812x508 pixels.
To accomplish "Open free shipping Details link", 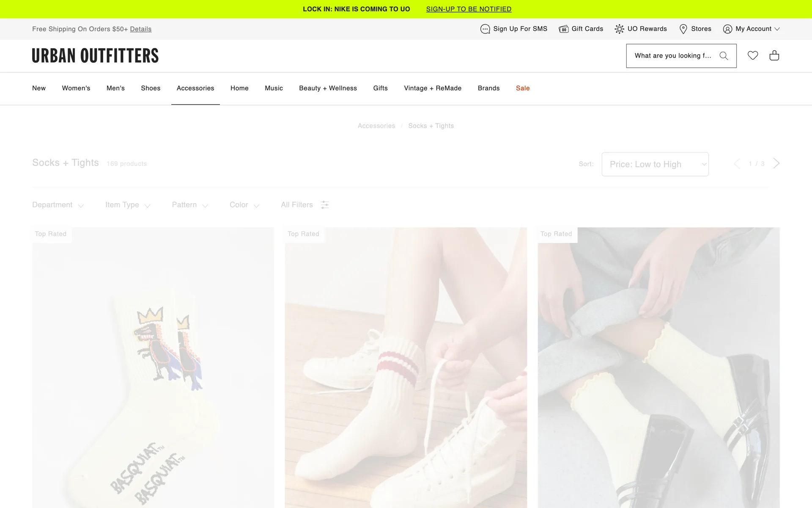I will tap(140, 29).
